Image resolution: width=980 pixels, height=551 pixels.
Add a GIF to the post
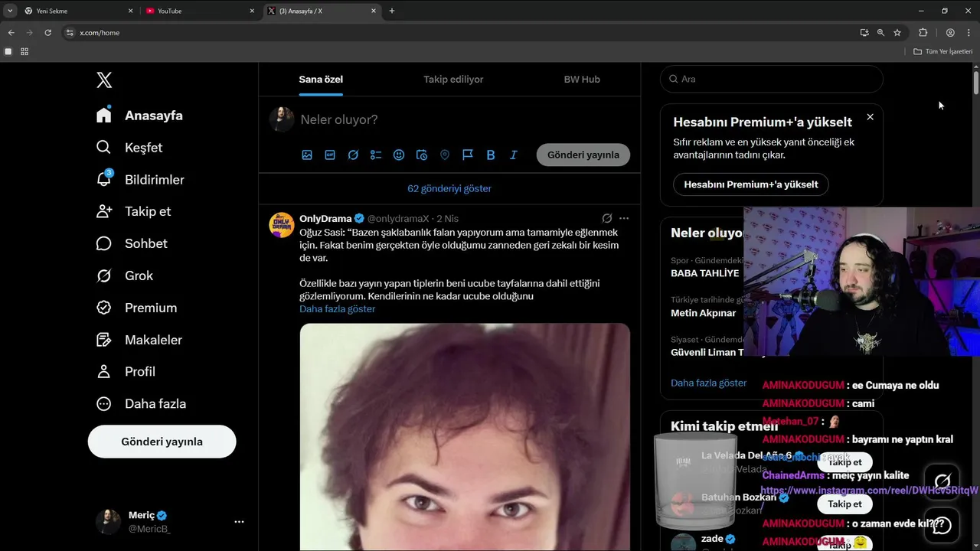[x=330, y=155]
